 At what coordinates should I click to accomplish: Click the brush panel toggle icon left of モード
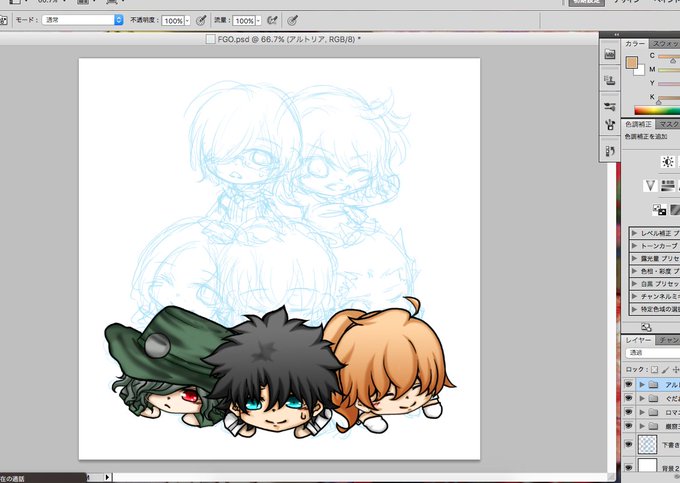[x=3, y=20]
